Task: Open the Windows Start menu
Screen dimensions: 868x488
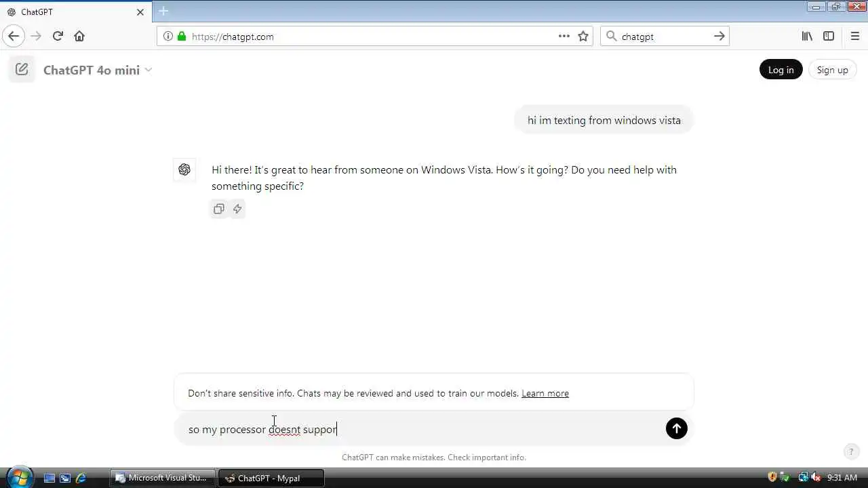Action: [18, 477]
